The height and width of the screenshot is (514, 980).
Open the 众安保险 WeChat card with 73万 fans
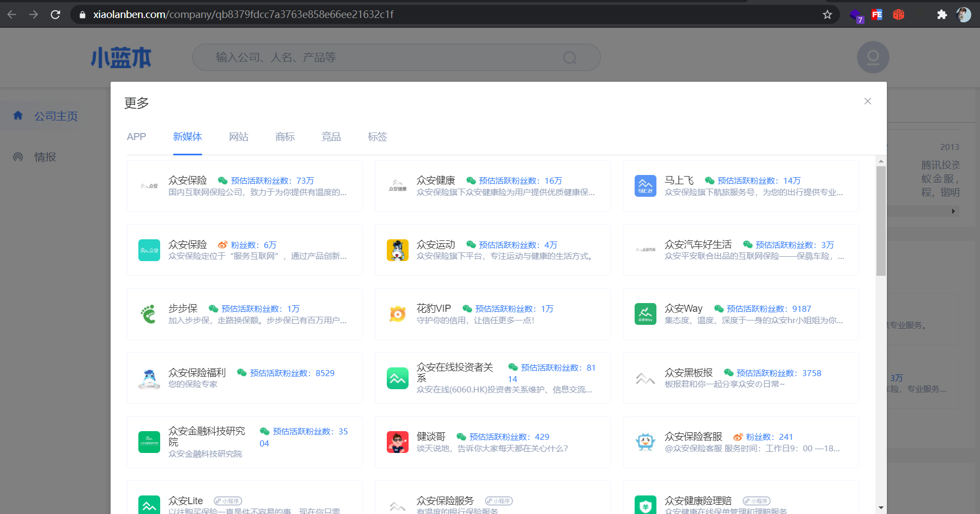point(245,186)
